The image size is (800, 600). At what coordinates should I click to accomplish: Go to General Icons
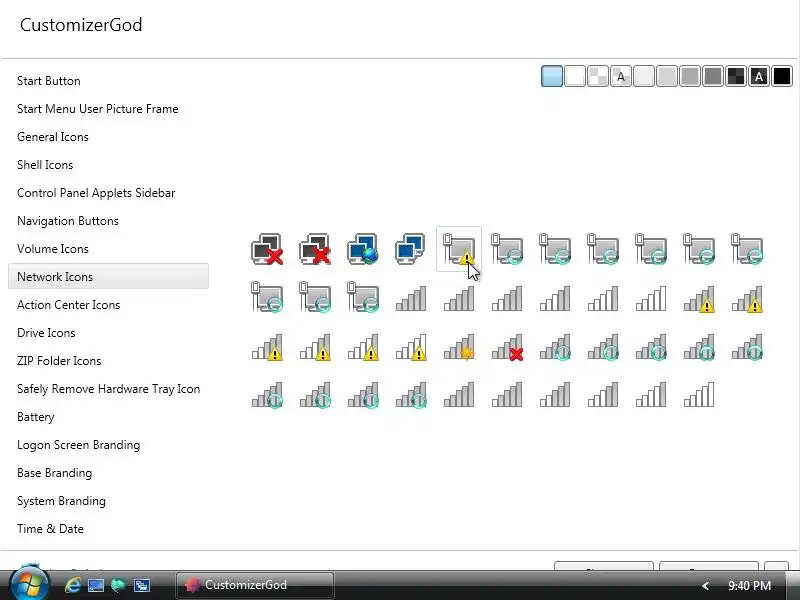[x=53, y=137]
